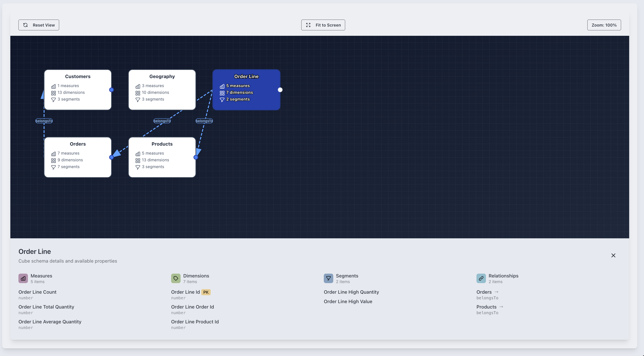
Task: Select the Order Line Id dimension
Action: 186,292
